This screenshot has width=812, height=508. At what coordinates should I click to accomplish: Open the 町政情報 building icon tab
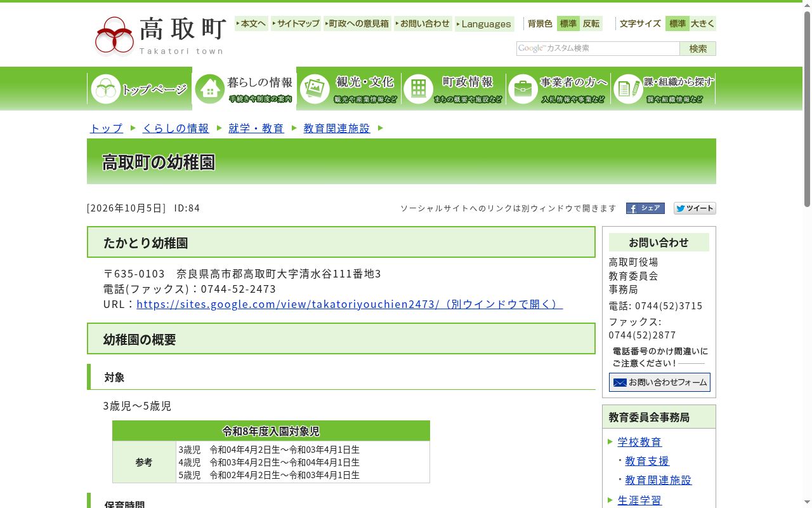point(454,89)
